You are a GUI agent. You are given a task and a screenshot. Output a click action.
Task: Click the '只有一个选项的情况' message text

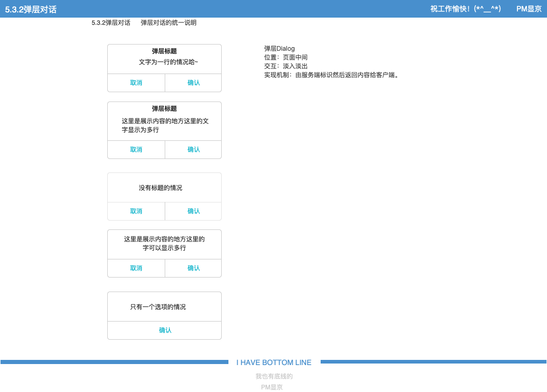[158, 307]
